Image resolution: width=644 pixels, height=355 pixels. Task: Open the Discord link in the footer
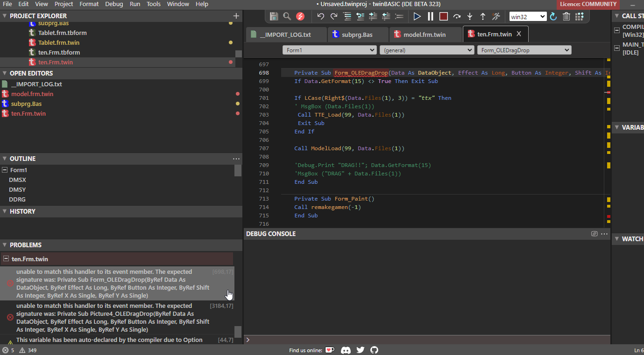[x=346, y=350]
